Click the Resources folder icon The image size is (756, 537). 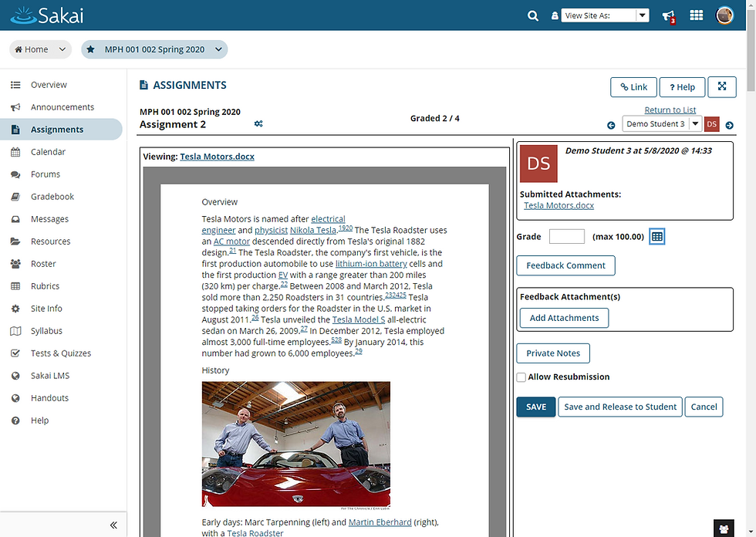15,241
